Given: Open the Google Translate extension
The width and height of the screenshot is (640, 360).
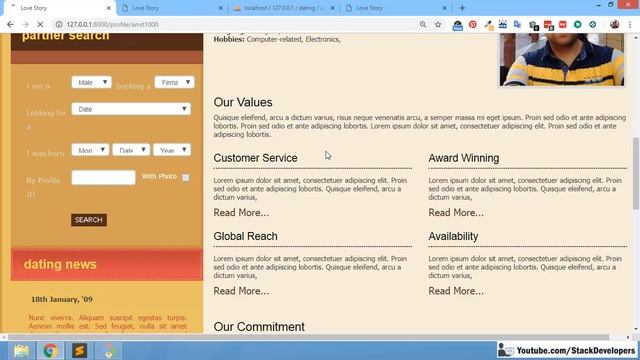Looking at the screenshot, I should click(518, 24).
